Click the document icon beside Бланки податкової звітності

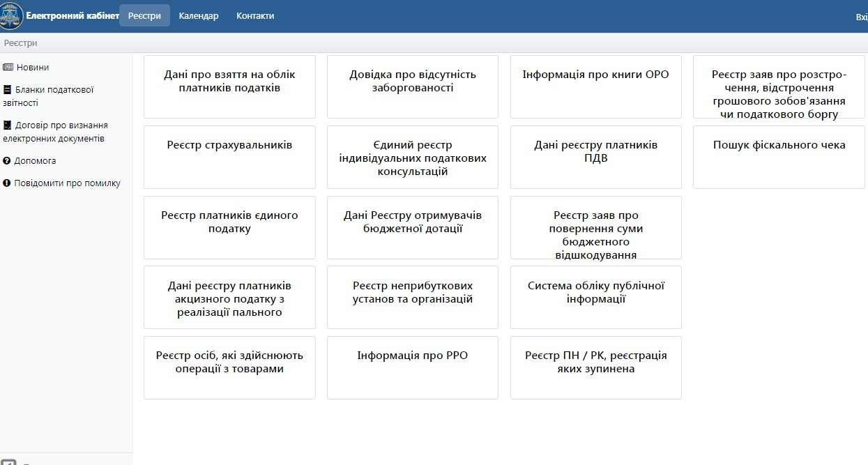pyautogui.click(x=8, y=90)
